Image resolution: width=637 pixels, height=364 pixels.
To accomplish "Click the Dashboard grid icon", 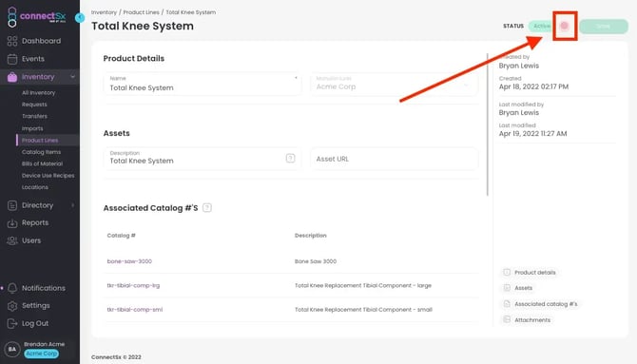I will click(x=12, y=41).
